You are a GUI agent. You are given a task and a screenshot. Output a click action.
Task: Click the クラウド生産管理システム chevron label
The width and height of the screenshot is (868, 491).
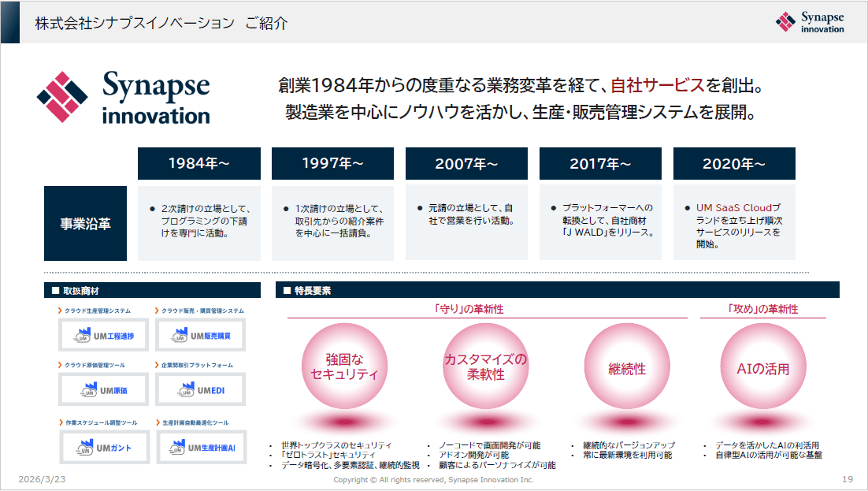(97, 311)
